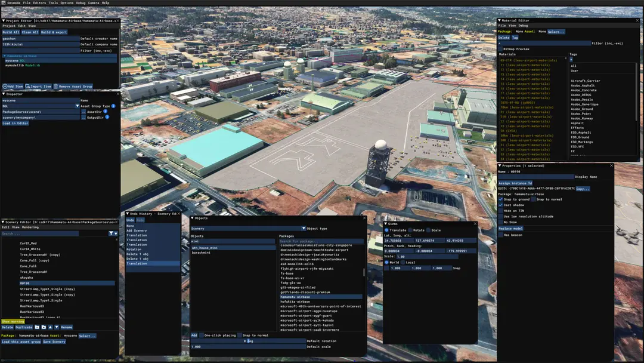
Task: Click the Default scale slider field
Action: (249, 347)
